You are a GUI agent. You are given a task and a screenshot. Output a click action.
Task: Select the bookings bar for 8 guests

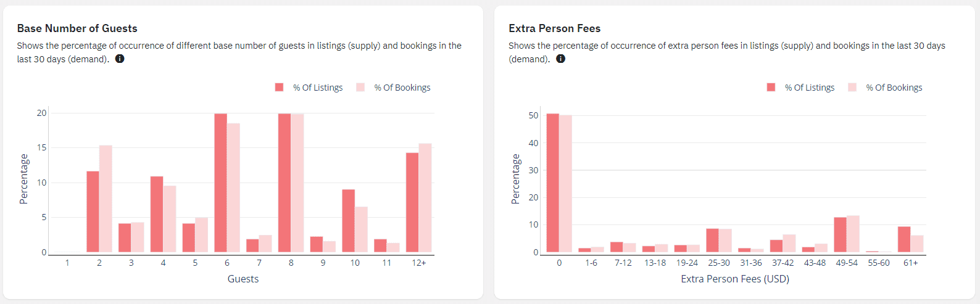297,183
